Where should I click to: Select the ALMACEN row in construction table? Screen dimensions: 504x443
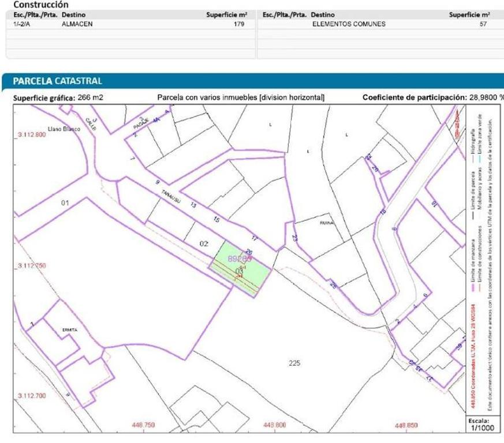(x=77, y=24)
